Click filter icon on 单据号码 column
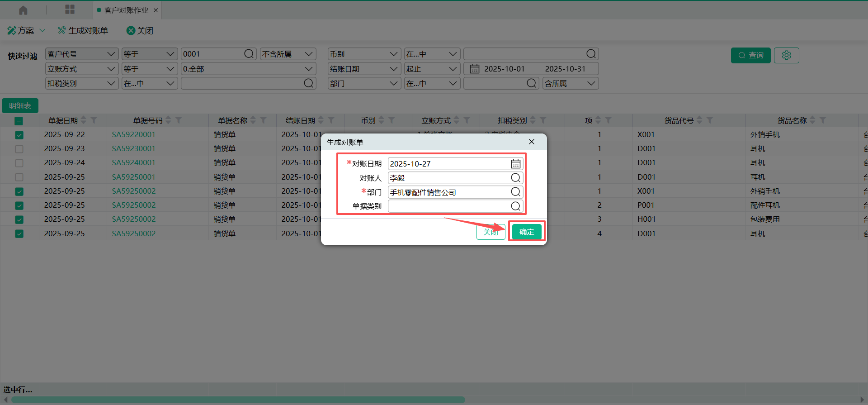 tap(179, 120)
